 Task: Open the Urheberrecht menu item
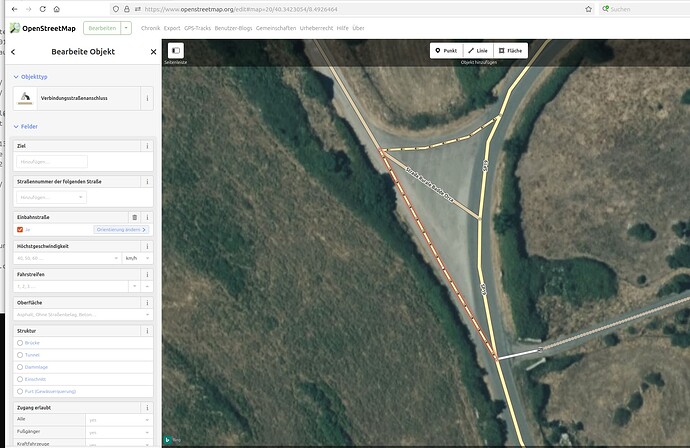pos(316,28)
